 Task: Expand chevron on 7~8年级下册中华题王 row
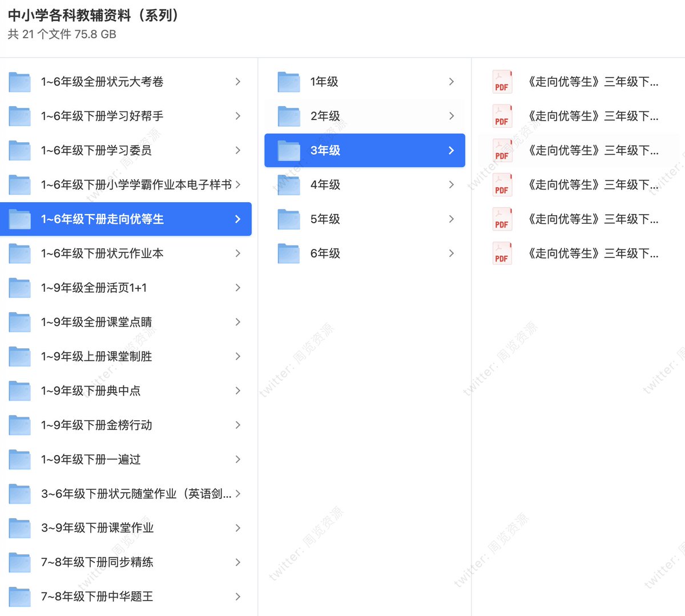pyautogui.click(x=238, y=597)
